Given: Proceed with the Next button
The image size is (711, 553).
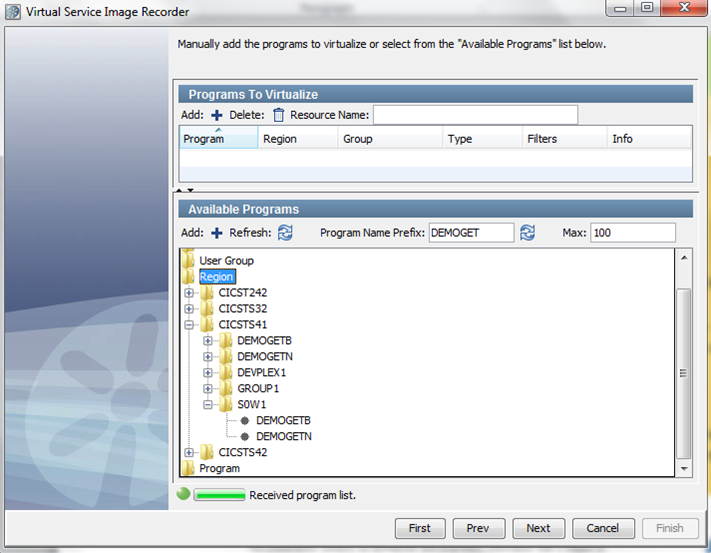Looking at the screenshot, I should (x=538, y=528).
